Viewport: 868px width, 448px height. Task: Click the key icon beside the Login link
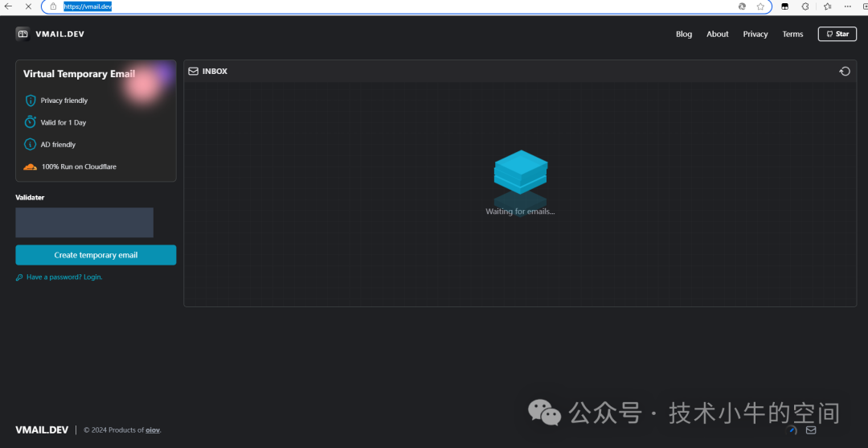tap(19, 277)
